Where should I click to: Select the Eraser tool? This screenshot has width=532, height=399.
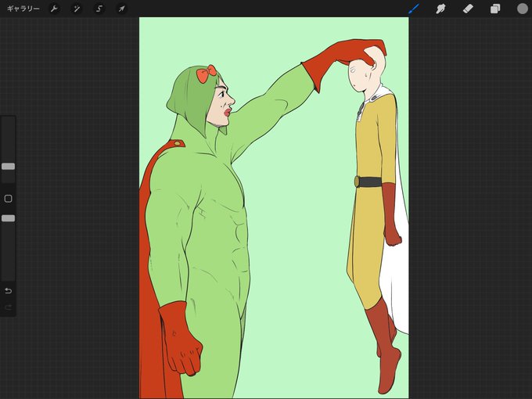[468, 9]
